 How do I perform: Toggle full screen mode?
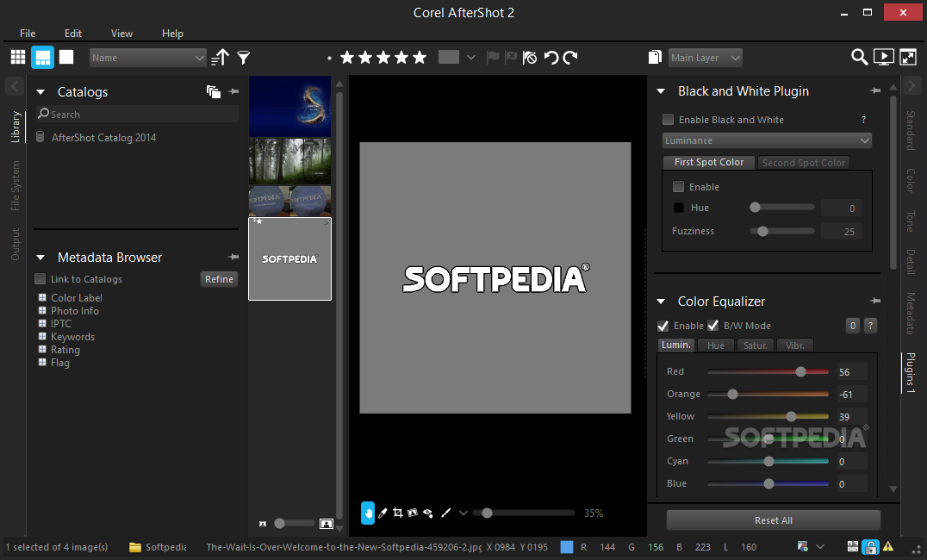[908, 57]
